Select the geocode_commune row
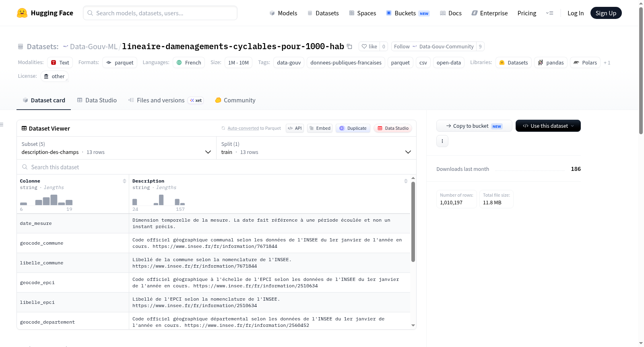The height and width of the screenshot is (347, 644). [x=213, y=243]
